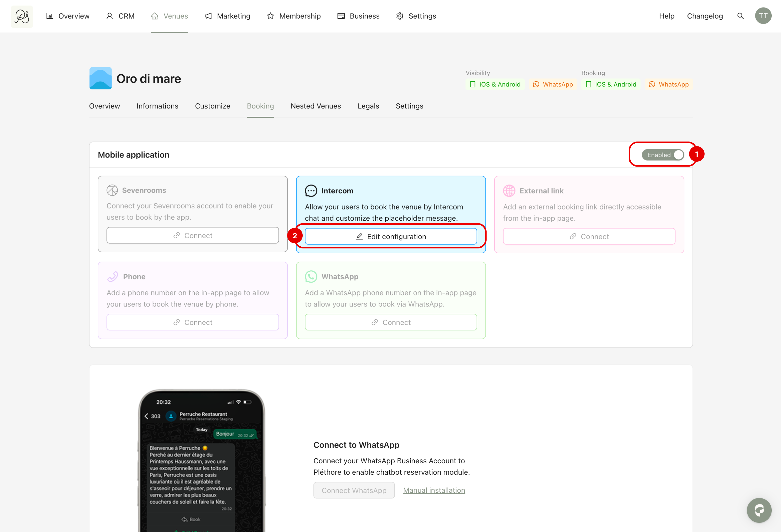Click Edit configuration for Intercom

[x=390, y=237]
